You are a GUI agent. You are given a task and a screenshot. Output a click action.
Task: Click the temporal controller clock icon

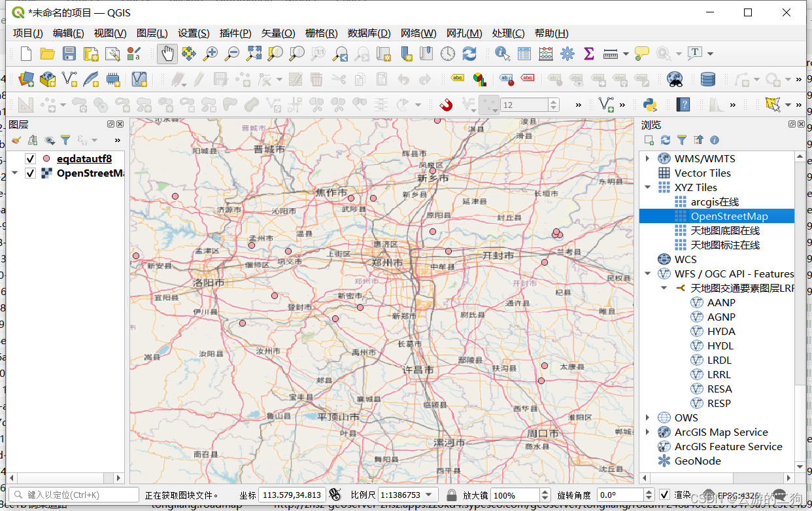[x=448, y=54]
